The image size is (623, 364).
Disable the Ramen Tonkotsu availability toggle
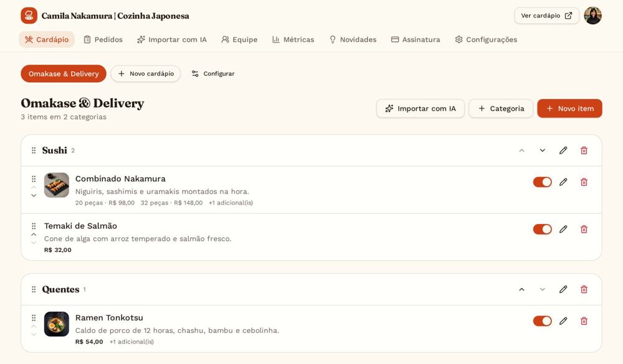(x=543, y=321)
